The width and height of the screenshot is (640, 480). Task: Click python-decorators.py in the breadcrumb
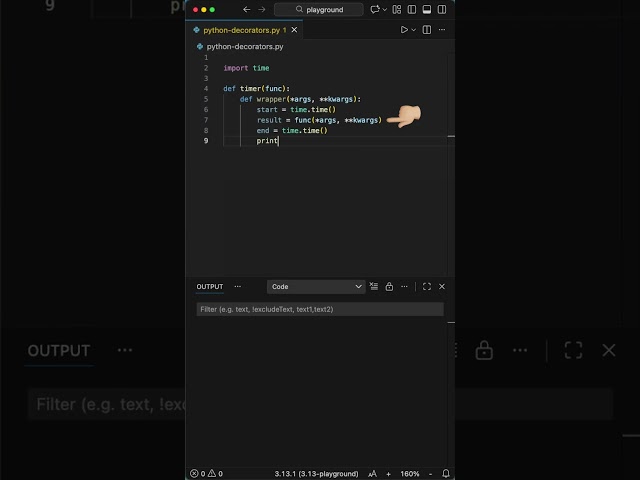[x=245, y=47]
